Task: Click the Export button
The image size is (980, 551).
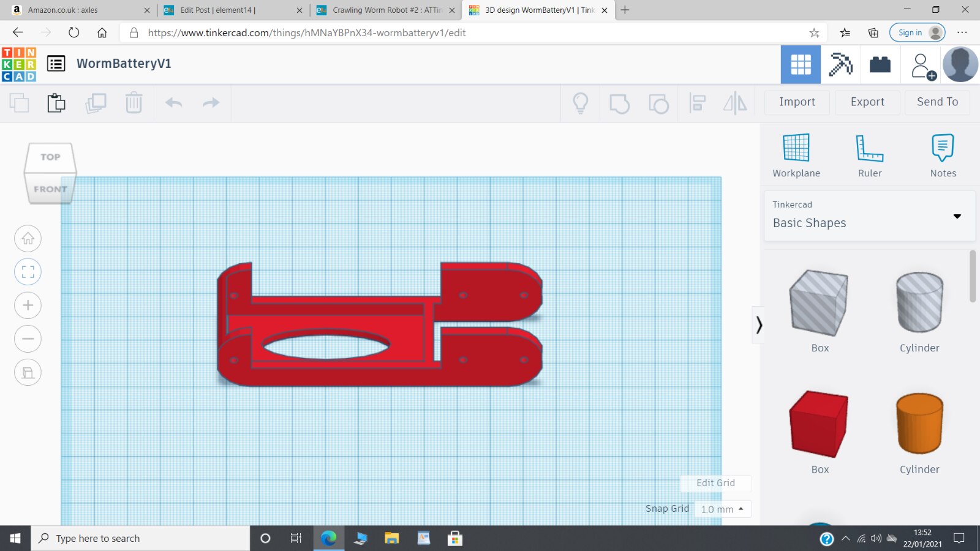Action: (867, 102)
